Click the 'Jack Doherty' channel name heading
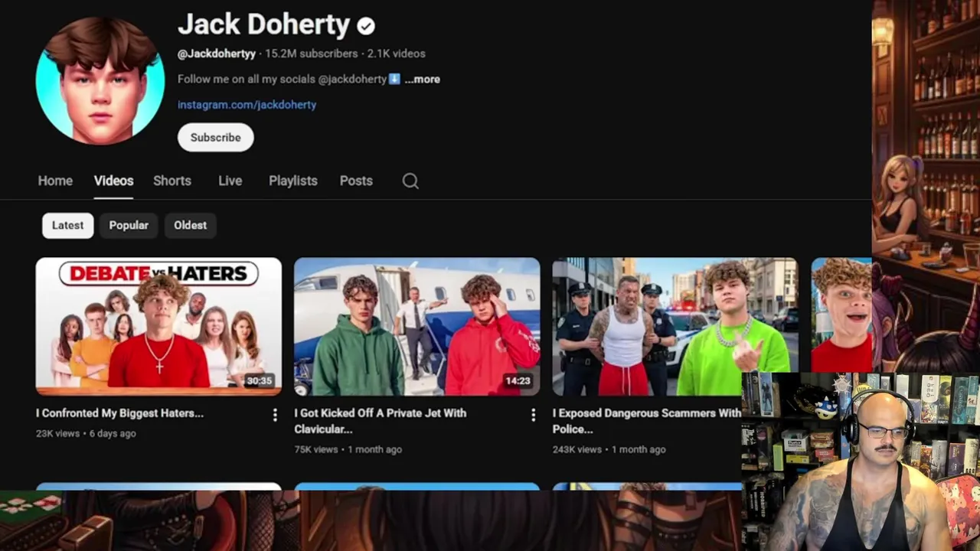Image resolution: width=980 pixels, height=551 pixels. coord(263,24)
